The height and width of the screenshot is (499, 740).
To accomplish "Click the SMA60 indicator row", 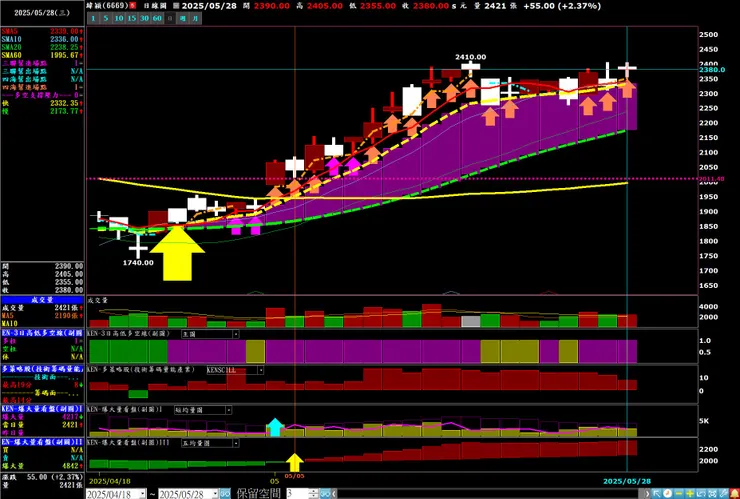I will (42, 55).
